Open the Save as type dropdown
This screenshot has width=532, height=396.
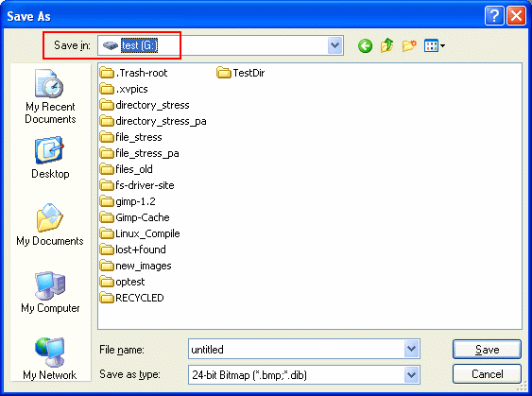[x=412, y=374]
